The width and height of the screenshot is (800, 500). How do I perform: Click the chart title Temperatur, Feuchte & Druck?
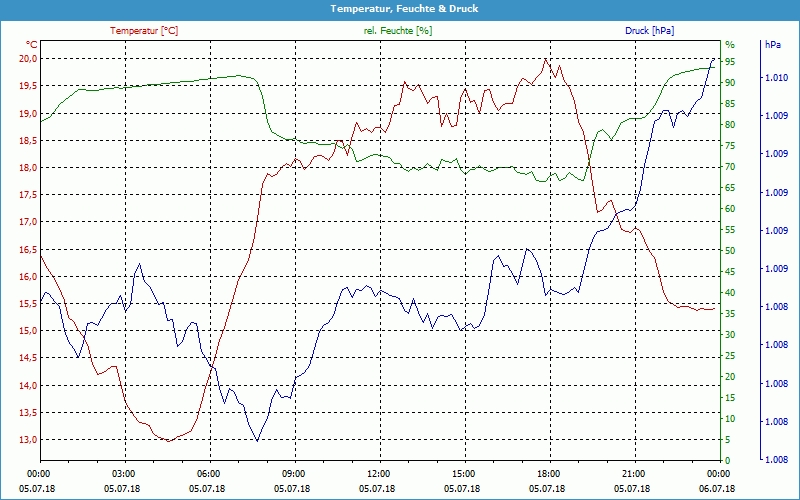[399, 8]
